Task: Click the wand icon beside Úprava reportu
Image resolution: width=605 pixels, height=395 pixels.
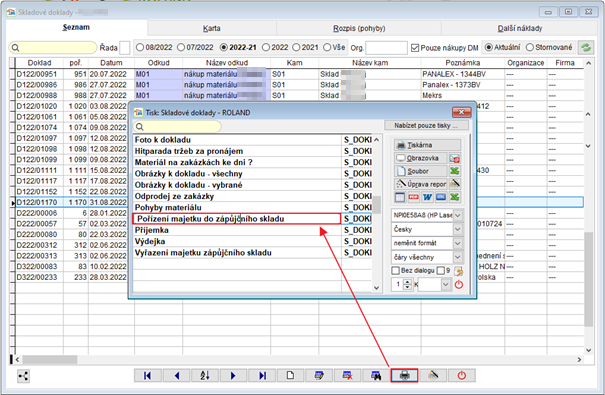Action: [x=455, y=184]
